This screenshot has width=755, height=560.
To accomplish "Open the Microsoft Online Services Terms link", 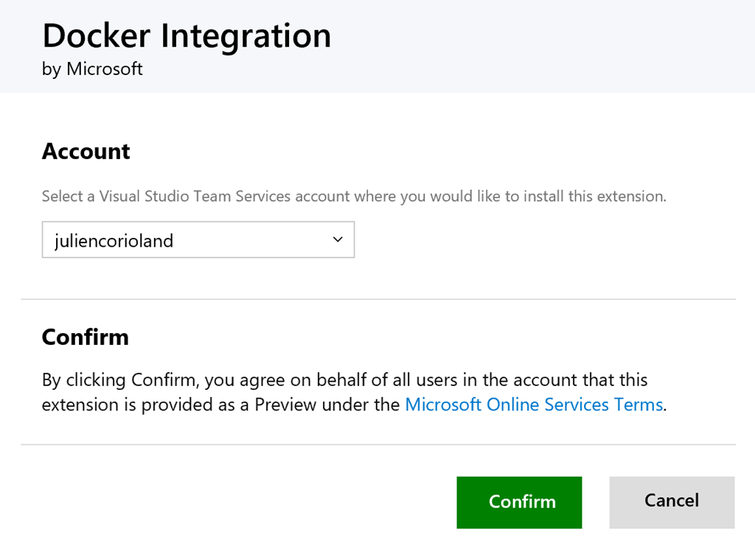I will (534, 405).
